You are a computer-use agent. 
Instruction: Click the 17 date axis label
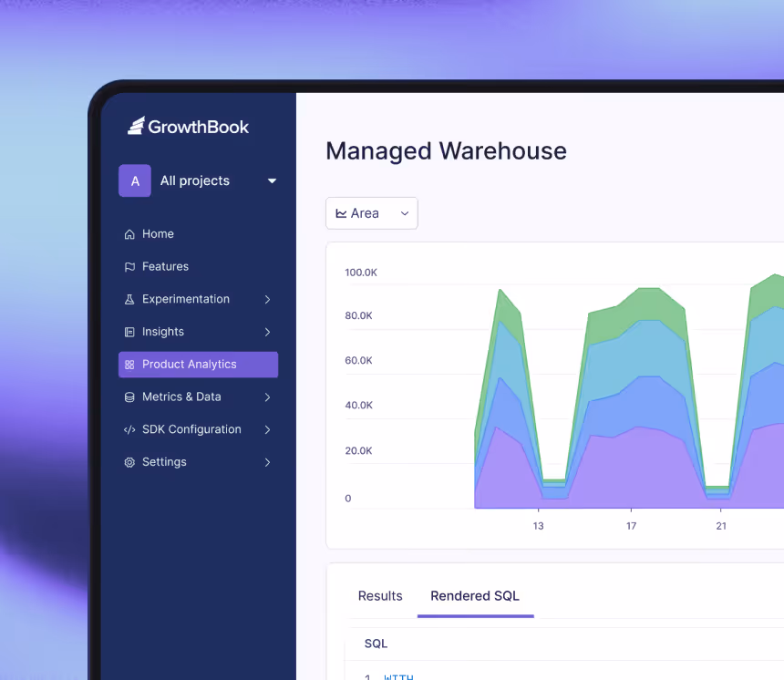(x=631, y=526)
